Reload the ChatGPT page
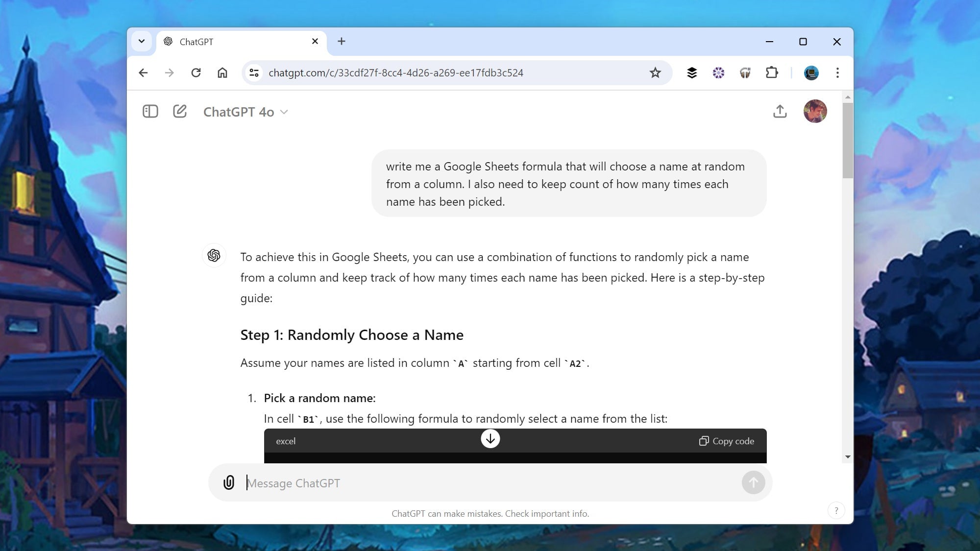980x551 pixels. [196, 72]
